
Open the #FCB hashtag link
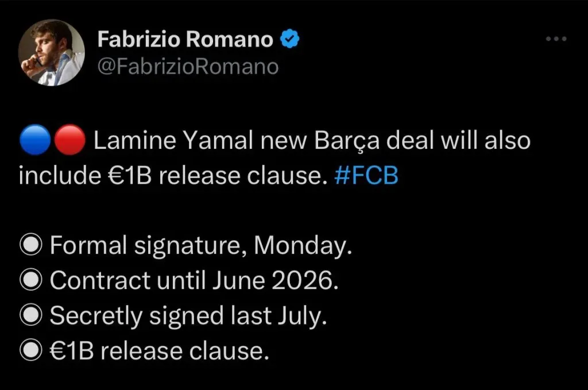[x=366, y=176]
